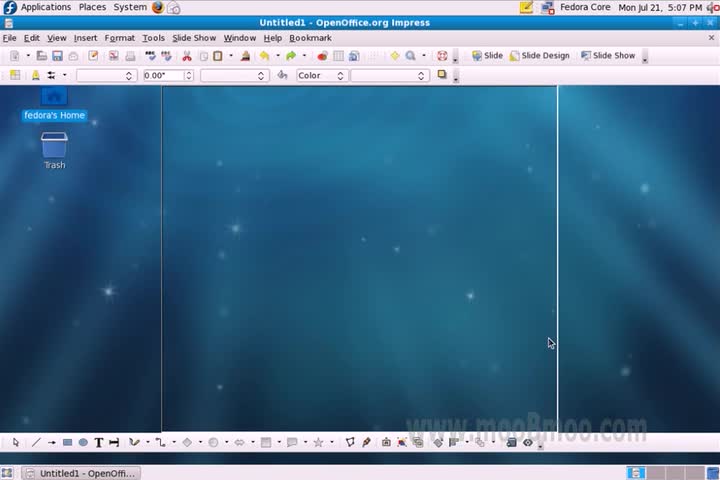Open the Line Color combo box
Viewport: 720px width, 480px height.
click(x=234, y=75)
